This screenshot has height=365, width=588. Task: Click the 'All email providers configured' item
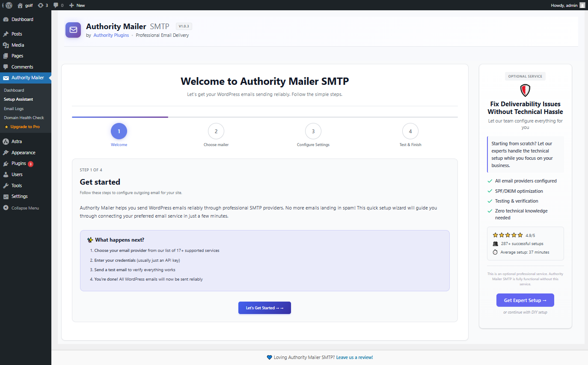pos(526,181)
